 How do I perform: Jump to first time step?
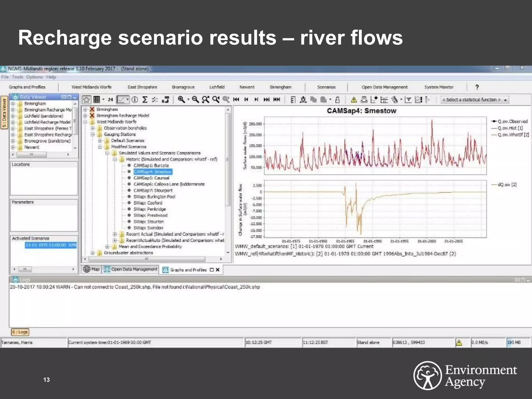[236, 99]
